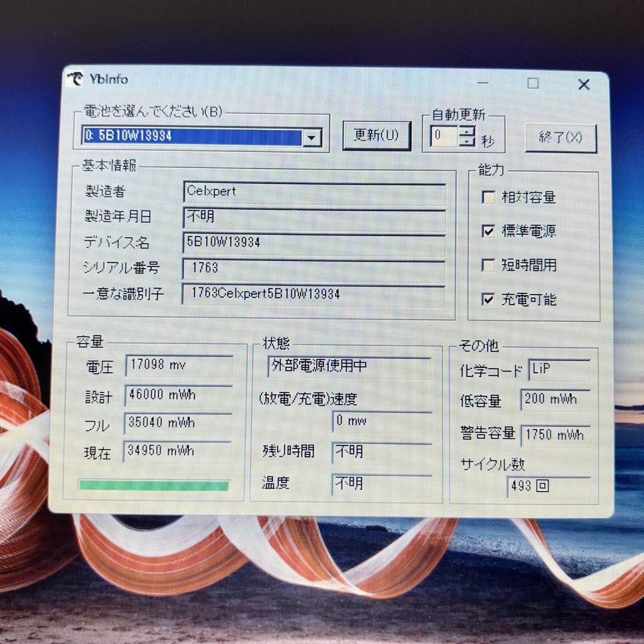The image size is (644, 644).
Task: Select battery entry 0: 5B10W13934 in combo box
Action: pyautogui.click(x=192, y=136)
